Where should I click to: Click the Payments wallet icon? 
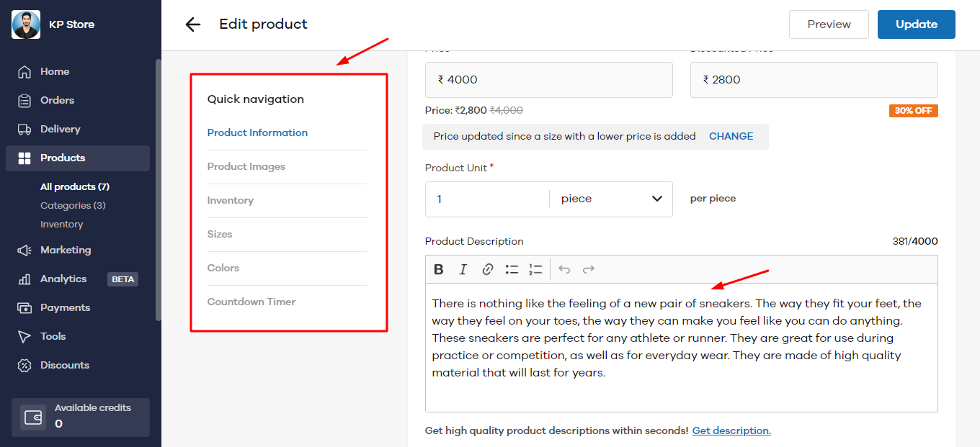[24, 308]
